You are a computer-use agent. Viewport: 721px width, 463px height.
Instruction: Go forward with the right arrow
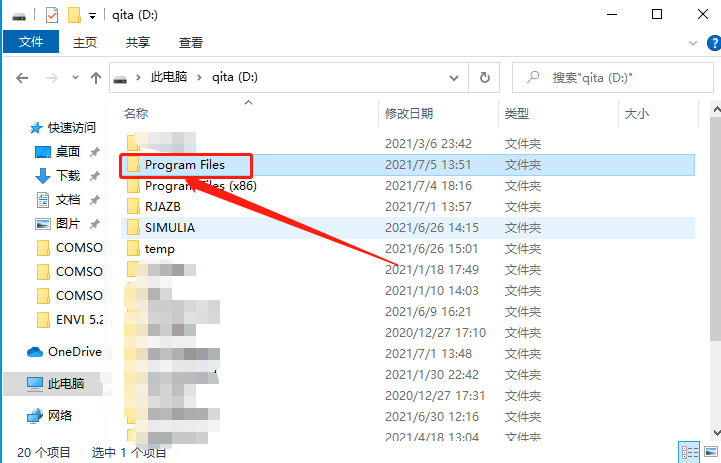click(52, 78)
